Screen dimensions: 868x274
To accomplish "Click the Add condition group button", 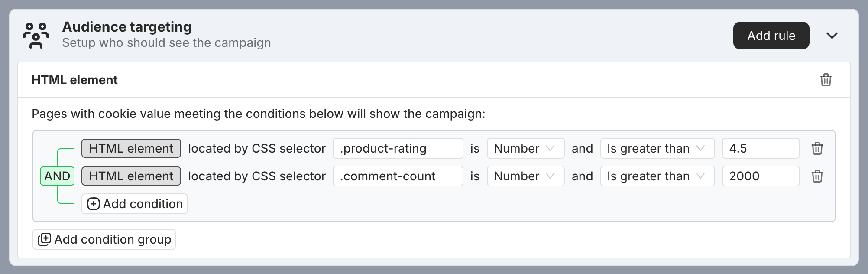I will 104,239.
